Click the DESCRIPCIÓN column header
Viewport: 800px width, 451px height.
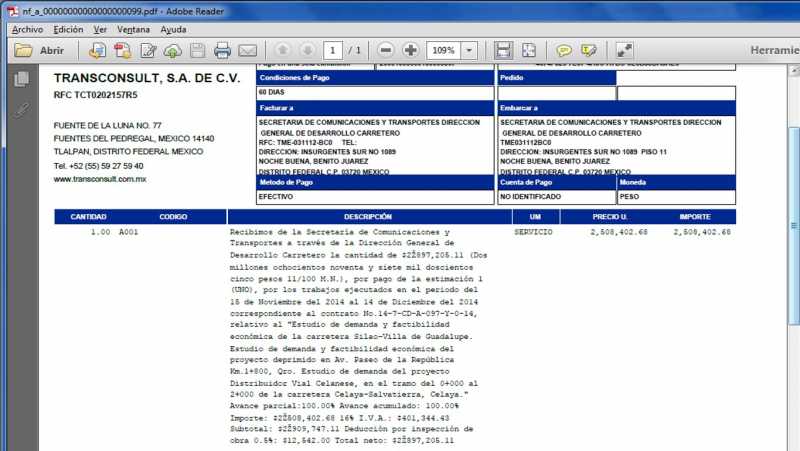[368, 217]
